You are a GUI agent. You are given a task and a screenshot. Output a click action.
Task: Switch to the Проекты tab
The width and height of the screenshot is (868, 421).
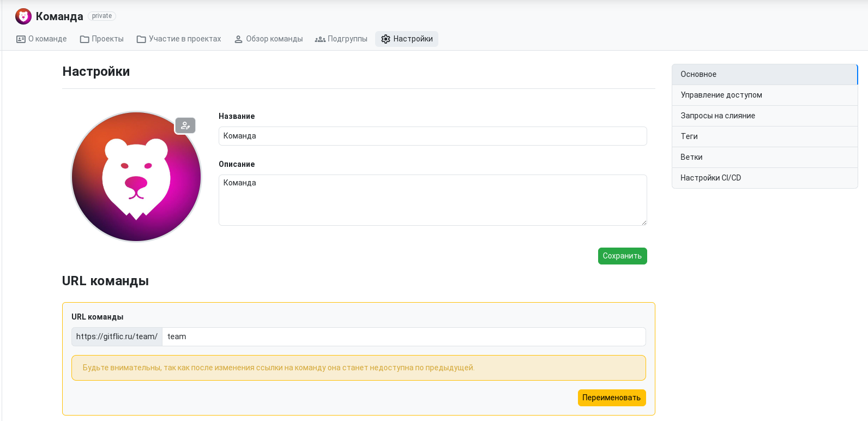(x=101, y=39)
